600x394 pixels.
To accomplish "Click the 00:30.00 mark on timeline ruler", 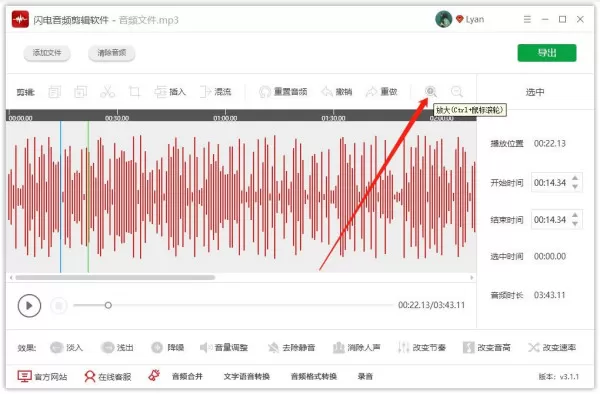I will [117, 118].
